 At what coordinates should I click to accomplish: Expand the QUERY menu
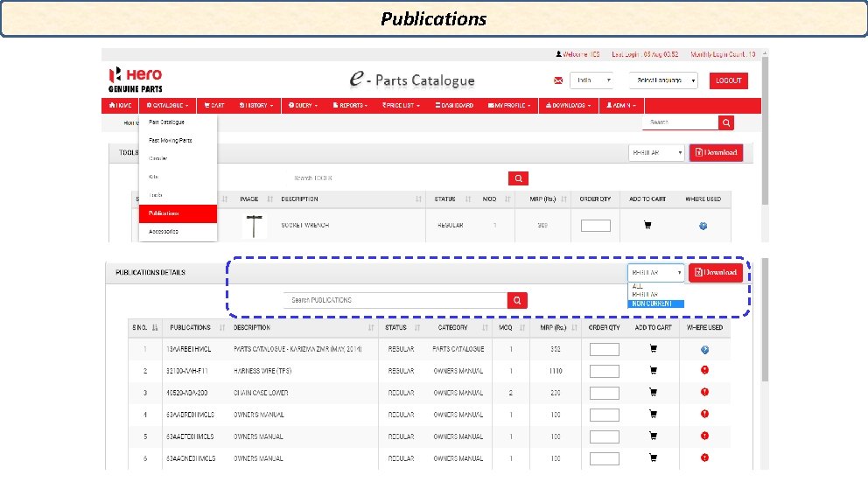pyautogui.click(x=303, y=105)
